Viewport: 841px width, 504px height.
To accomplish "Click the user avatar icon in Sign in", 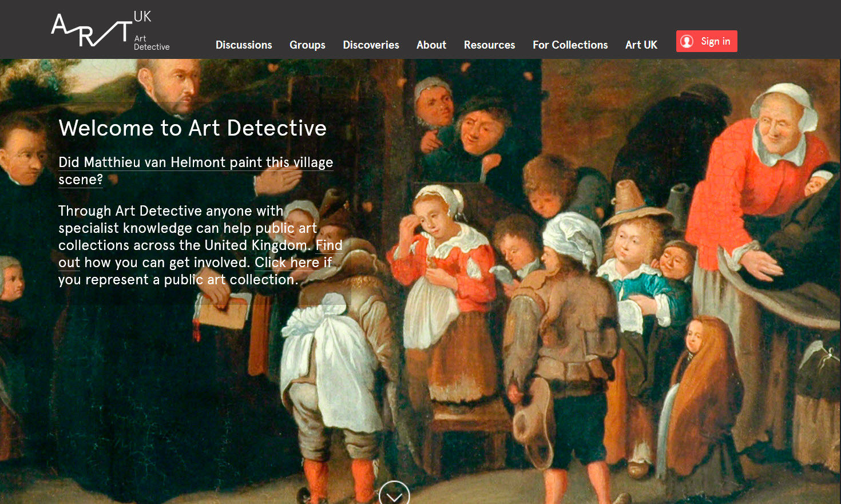I will (x=687, y=41).
